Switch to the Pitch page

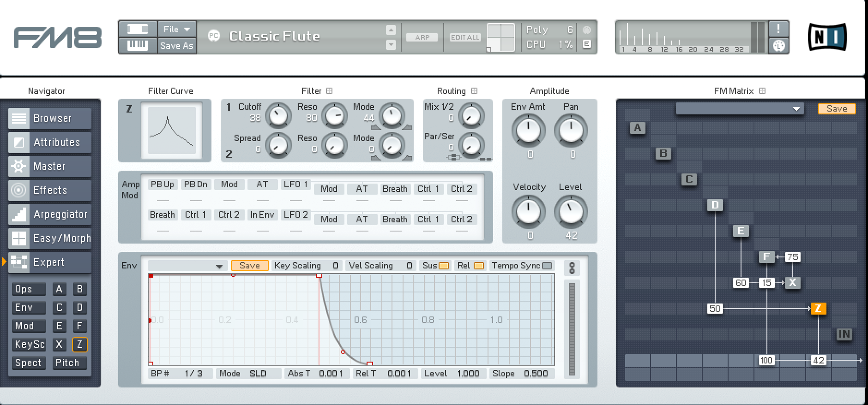[x=69, y=363]
